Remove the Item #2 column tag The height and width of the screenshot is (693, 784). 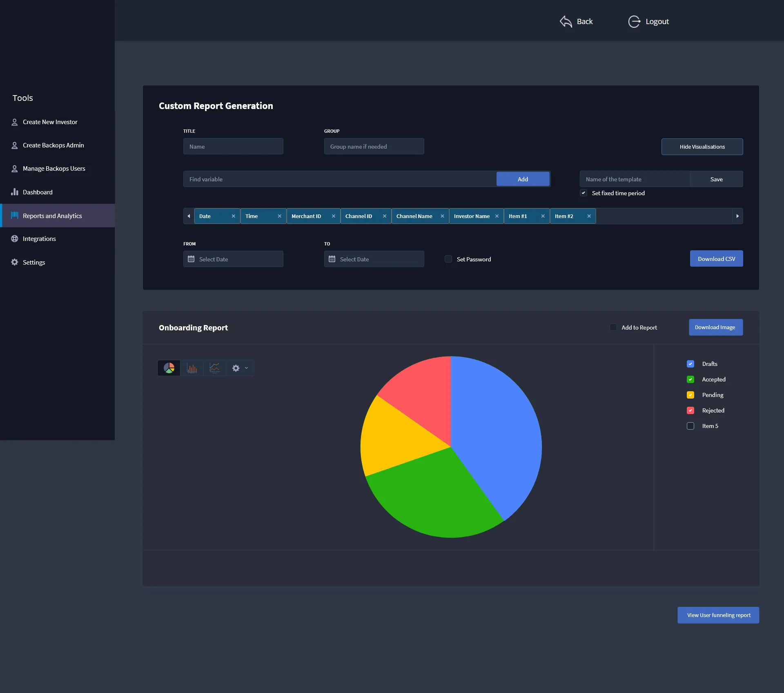pyautogui.click(x=589, y=216)
